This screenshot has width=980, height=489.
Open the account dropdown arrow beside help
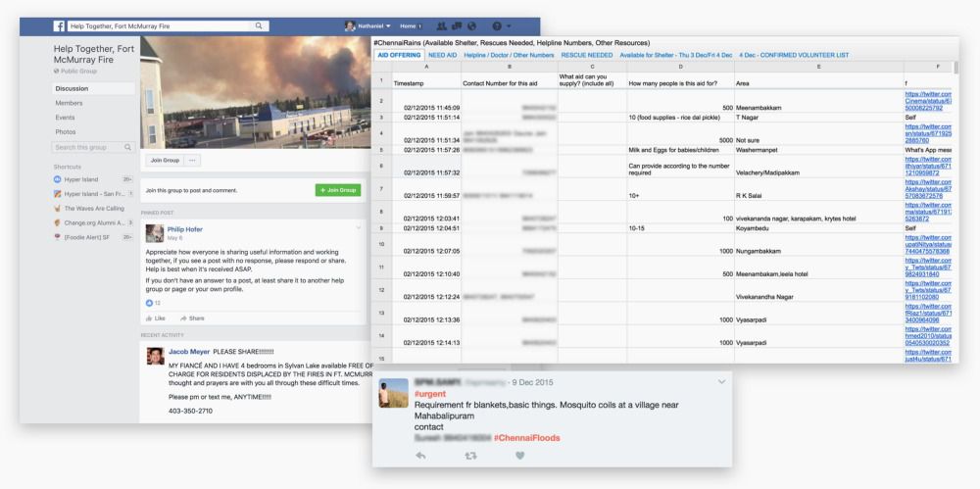tap(510, 26)
